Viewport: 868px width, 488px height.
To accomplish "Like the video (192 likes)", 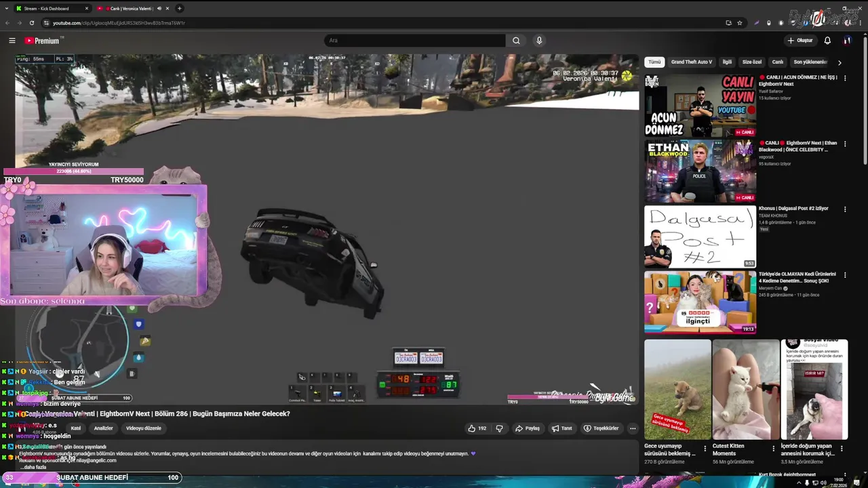I will 477,428.
